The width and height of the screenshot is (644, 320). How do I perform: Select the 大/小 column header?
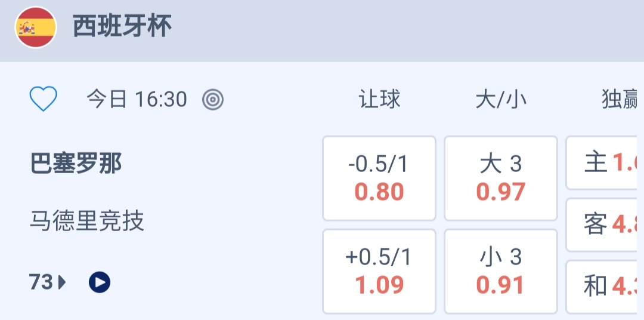501,100
